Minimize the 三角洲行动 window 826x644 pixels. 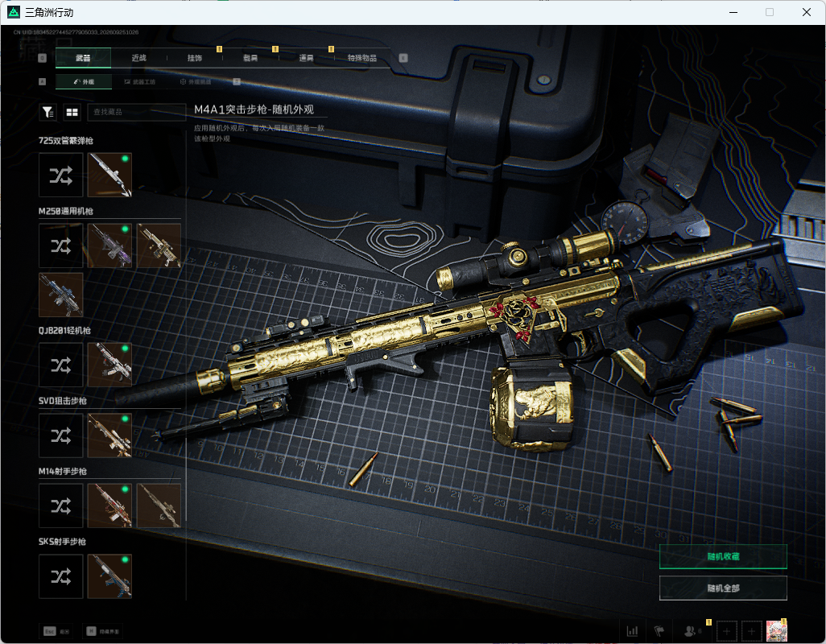click(x=733, y=12)
